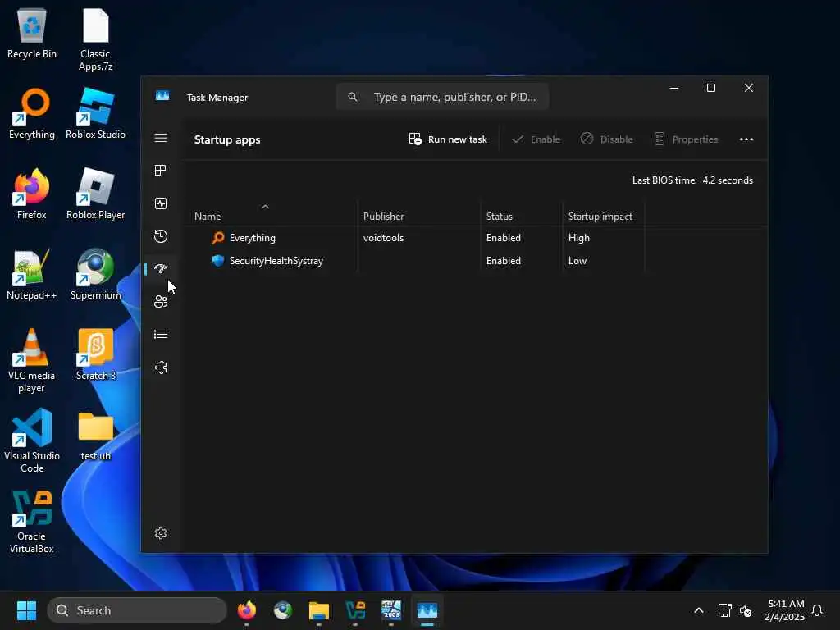Select the Startup apps sidebar icon
Image resolution: width=840 pixels, height=630 pixels.
(161, 269)
